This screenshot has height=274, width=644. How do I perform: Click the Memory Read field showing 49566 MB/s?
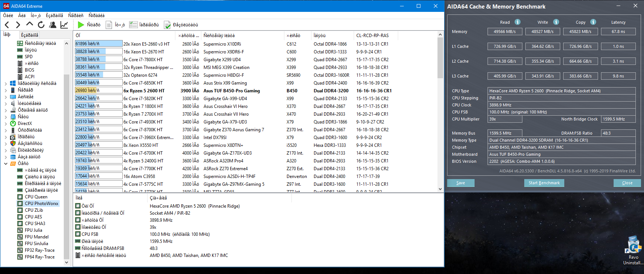point(505,32)
